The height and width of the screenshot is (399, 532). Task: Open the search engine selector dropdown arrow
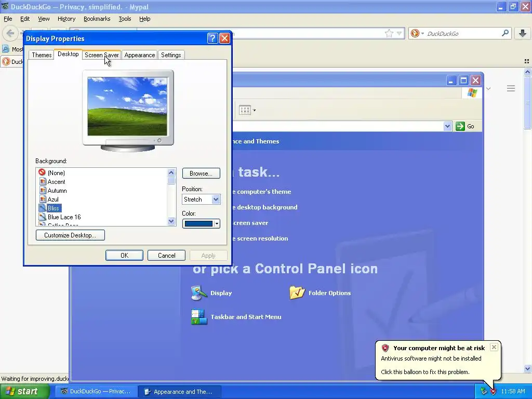coord(422,33)
